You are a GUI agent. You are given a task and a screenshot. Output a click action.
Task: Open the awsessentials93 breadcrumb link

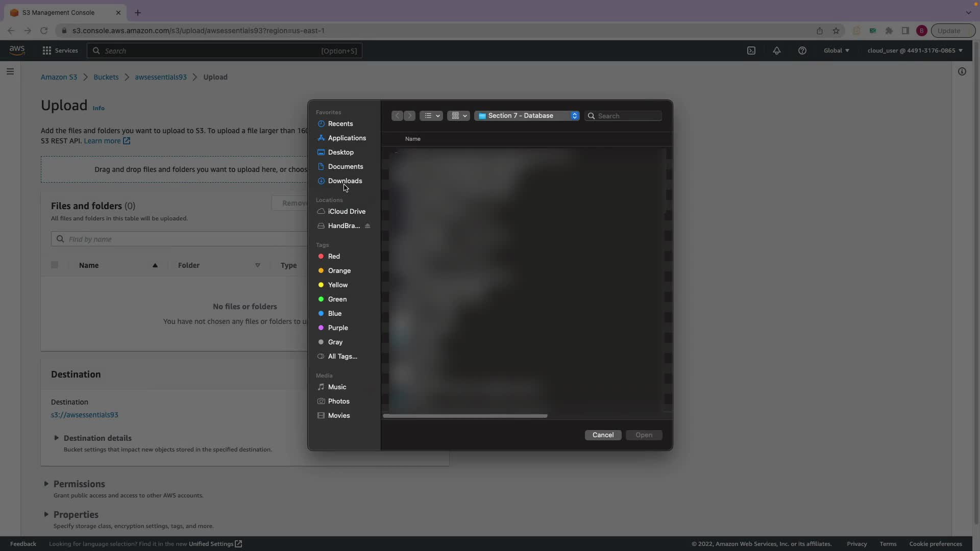pos(160,77)
